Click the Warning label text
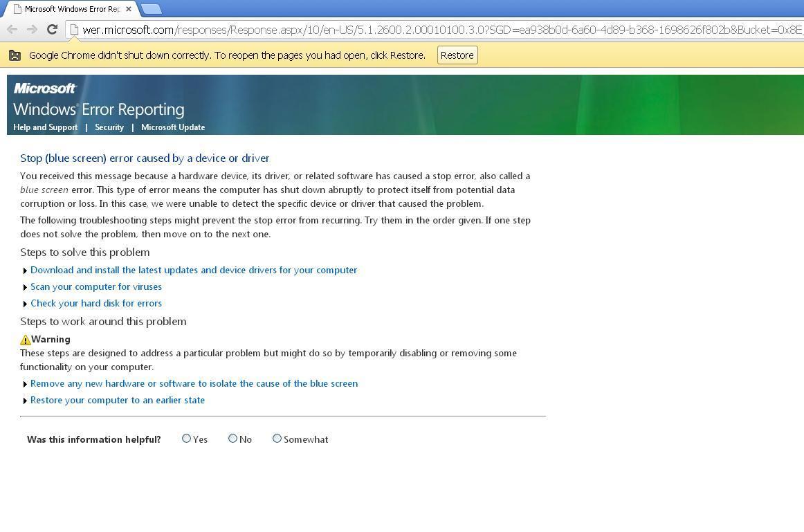 pyautogui.click(x=51, y=339)
